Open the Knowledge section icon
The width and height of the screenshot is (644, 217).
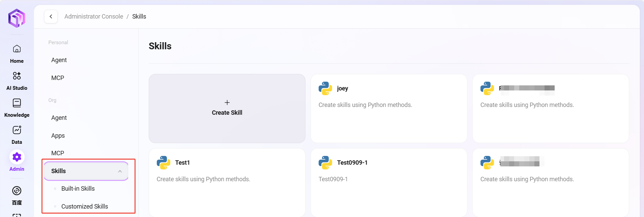point(17,103)
